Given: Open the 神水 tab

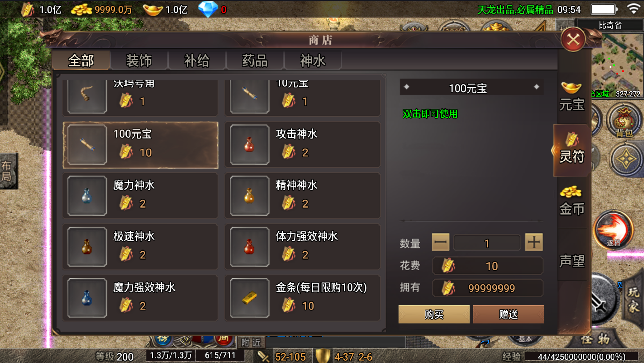Looking at the screenshot, I should coord(313,61).
